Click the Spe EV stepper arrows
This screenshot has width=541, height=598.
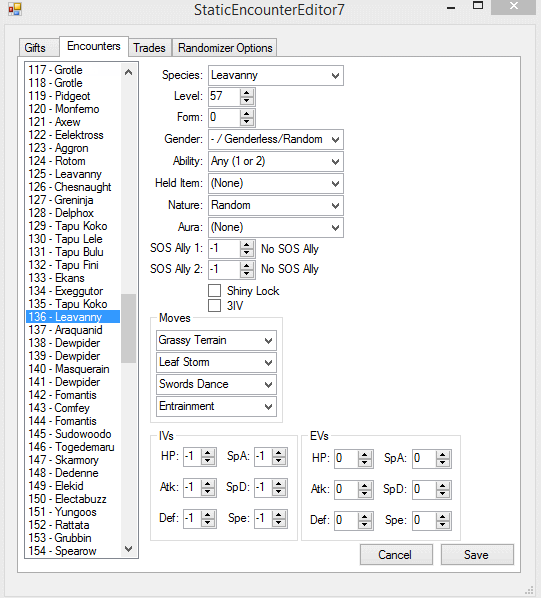[443, 521]
